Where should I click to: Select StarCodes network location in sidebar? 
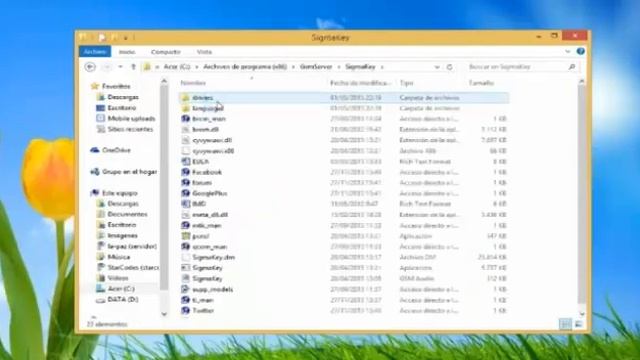click(x=133, y=267)
